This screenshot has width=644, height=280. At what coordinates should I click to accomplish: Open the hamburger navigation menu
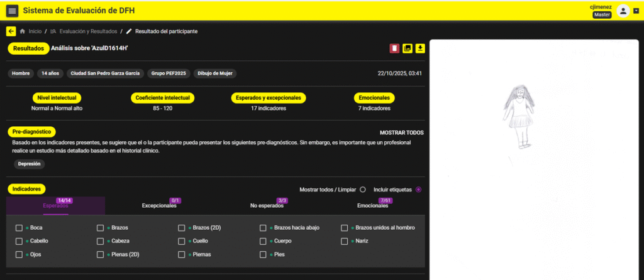(12, 11)
